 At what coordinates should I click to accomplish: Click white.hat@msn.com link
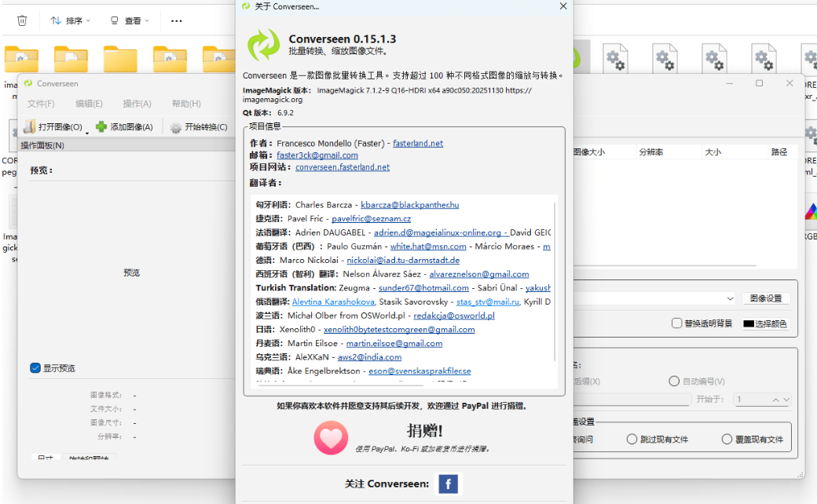[x=428, y=247]
